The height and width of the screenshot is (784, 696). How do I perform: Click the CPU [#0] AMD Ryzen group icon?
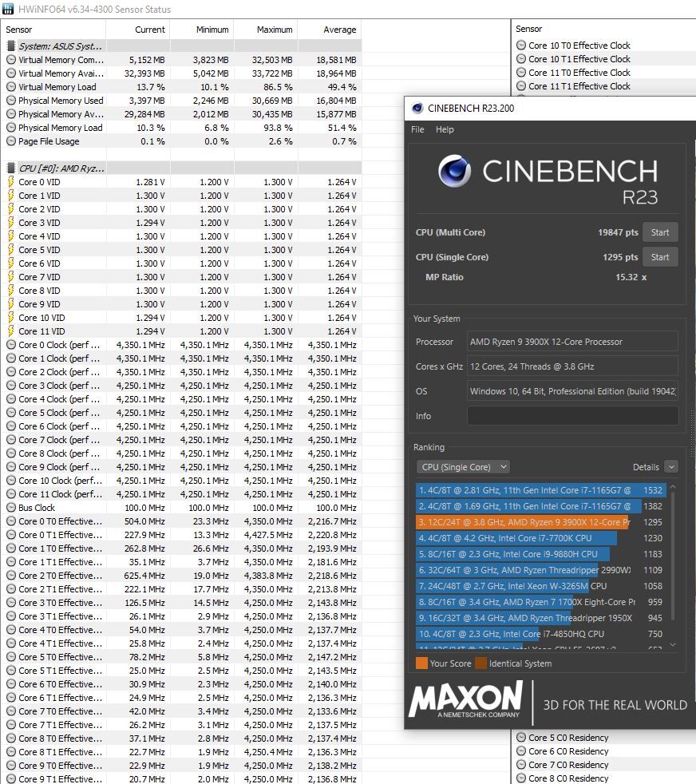click(x=10, y=168)
